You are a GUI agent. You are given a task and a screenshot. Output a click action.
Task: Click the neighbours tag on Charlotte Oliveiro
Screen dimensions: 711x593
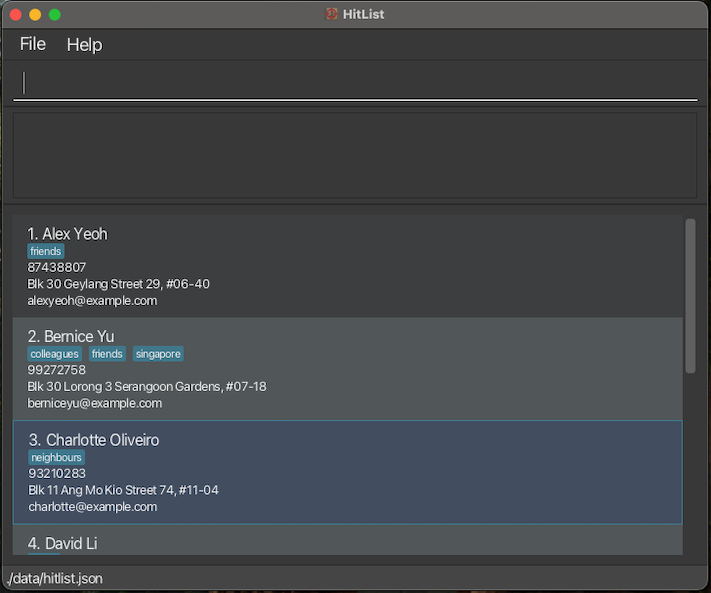[x=57, y=457]
